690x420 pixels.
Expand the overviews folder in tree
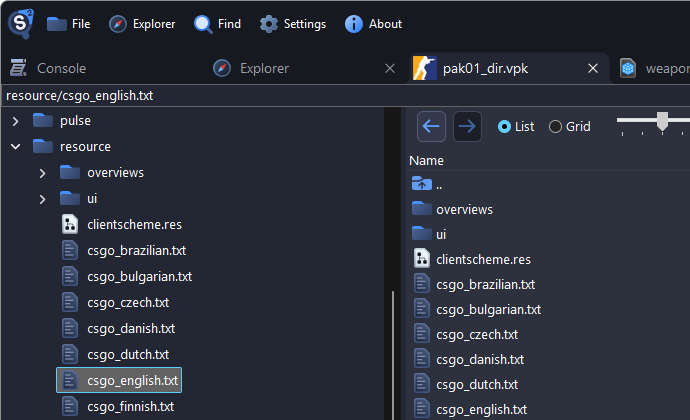pyautogui.click(x=42, y=173)
